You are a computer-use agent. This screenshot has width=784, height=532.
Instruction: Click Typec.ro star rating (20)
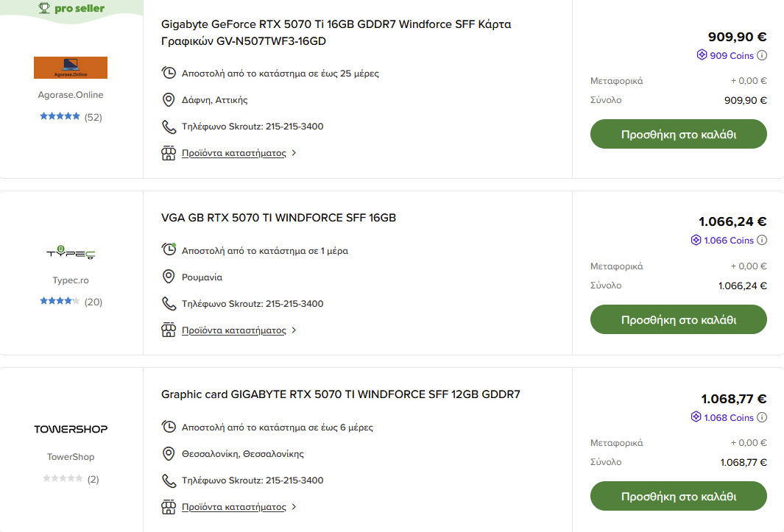click(x=71, y=302)
